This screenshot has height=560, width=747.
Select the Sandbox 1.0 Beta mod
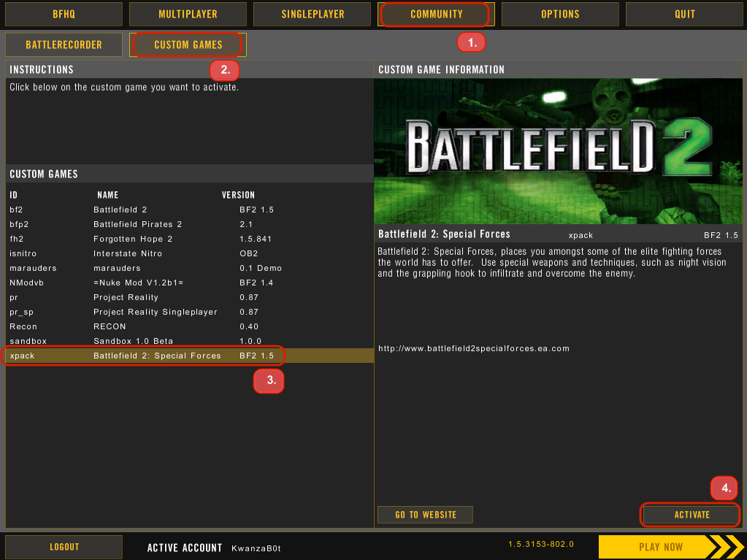click(190, 341)
